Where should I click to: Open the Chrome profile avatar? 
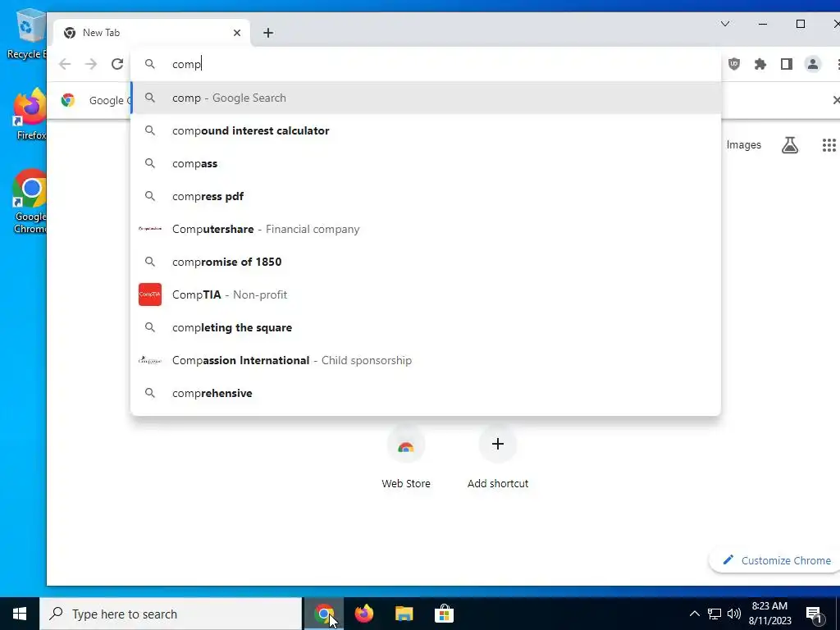(x=813, y=64)
